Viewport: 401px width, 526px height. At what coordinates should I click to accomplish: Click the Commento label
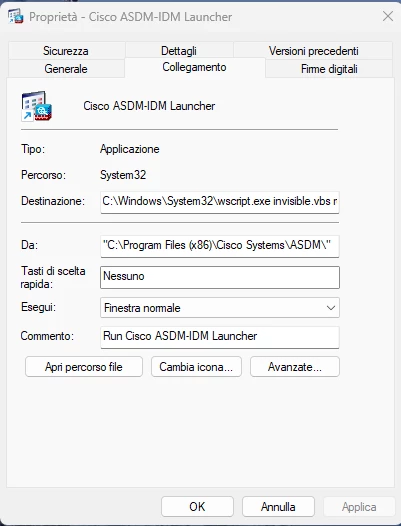click(47, 336)
